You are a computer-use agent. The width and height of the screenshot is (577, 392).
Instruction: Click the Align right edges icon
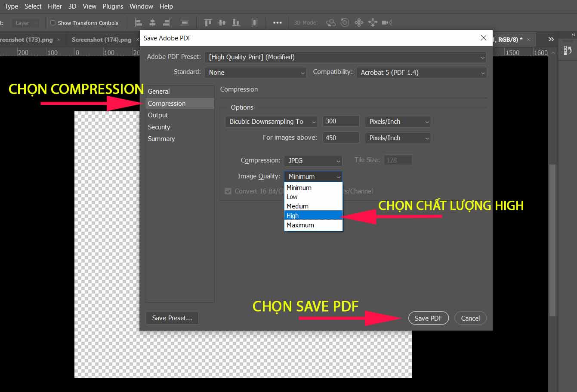pyautogui.click(x=166, y=22)
